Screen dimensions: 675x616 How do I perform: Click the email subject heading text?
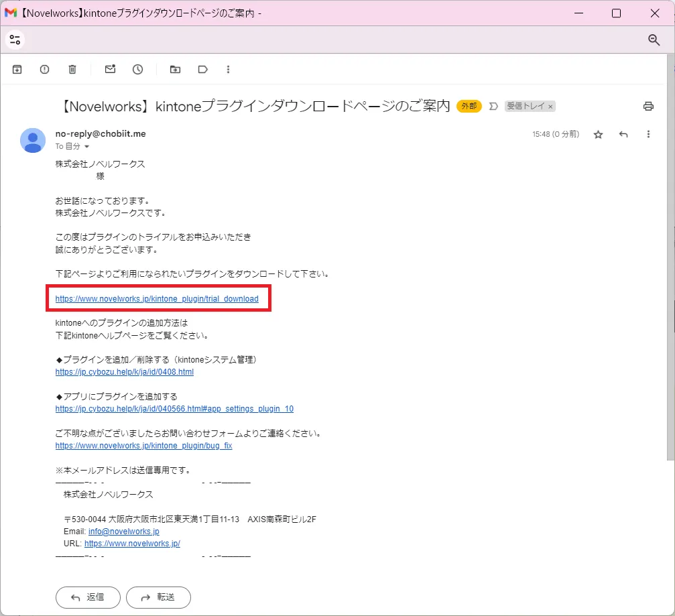(x=254, y=107)
